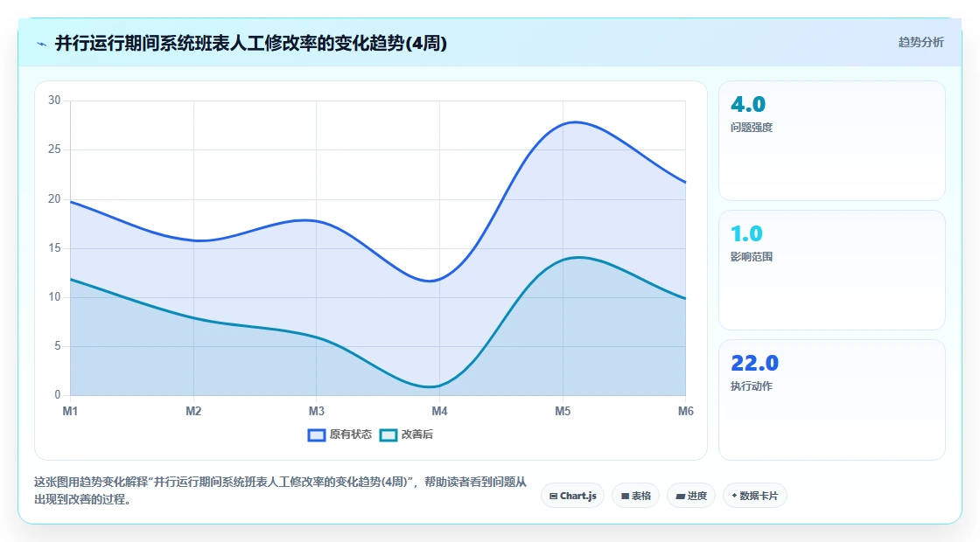Click the chart title heading text
Viewport: 980px width, 542px height.
[x=250, y=44]
